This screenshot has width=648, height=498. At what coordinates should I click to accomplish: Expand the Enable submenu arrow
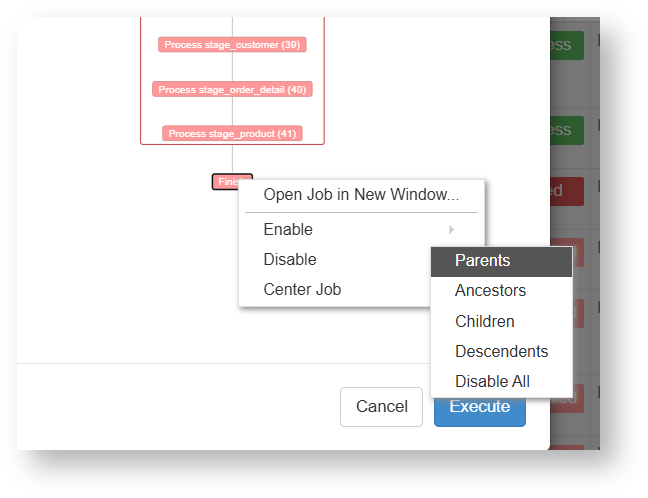coord(452,230)
